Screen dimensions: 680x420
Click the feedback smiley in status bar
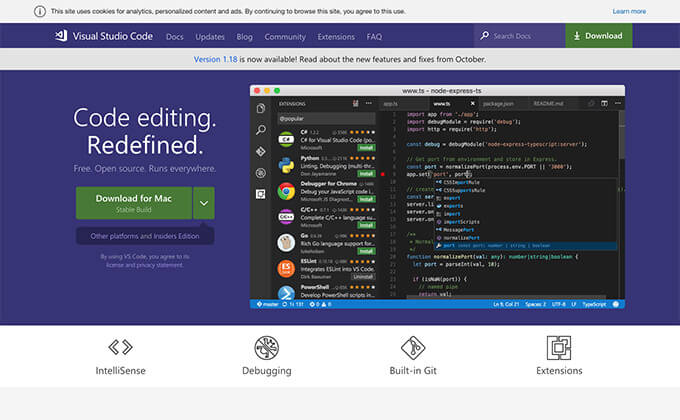616,304
